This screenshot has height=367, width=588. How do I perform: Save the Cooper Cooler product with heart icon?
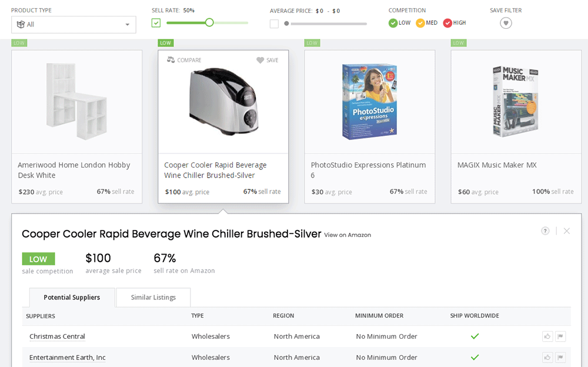pos(260,60)
